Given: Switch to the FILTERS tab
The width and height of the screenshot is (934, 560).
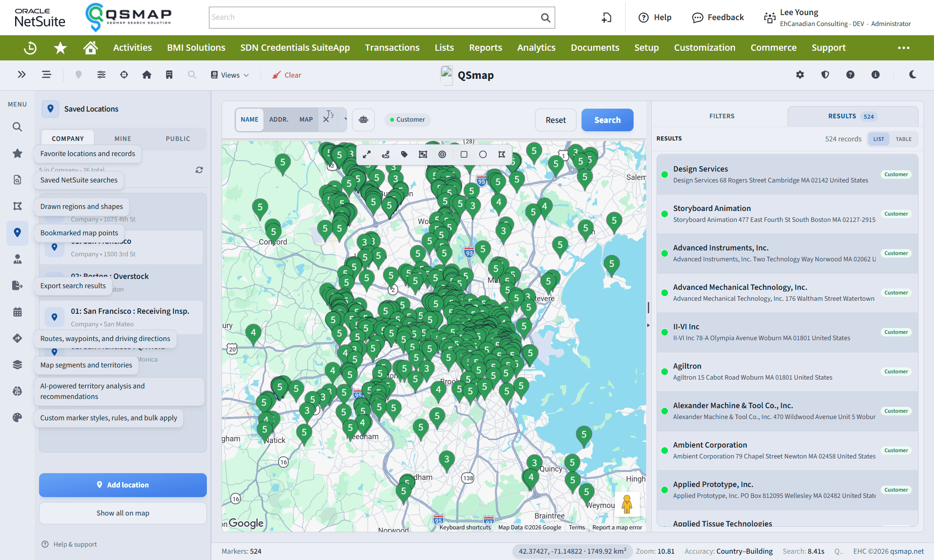Looking at the screenshot, I should (x=722, y=116).
